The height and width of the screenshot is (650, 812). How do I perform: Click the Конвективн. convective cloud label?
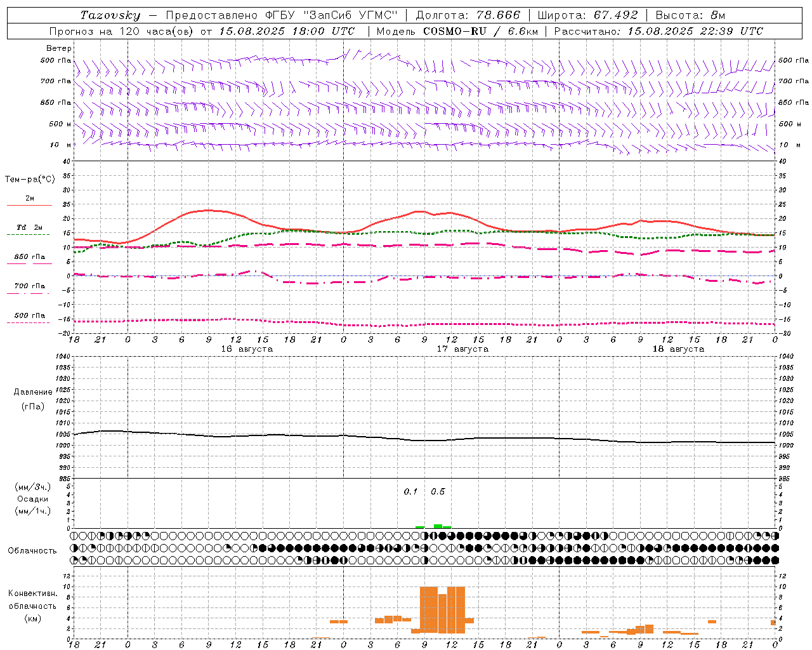click(x=33, y=594)
